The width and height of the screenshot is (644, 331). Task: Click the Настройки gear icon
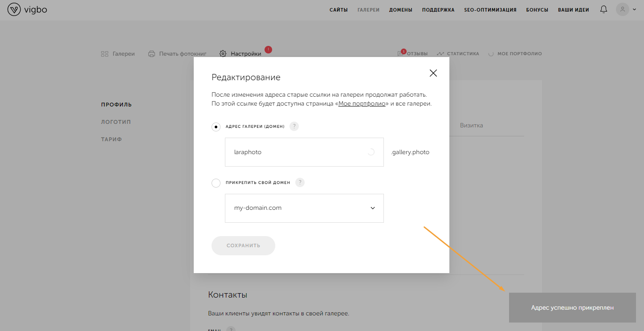[223, 54]
